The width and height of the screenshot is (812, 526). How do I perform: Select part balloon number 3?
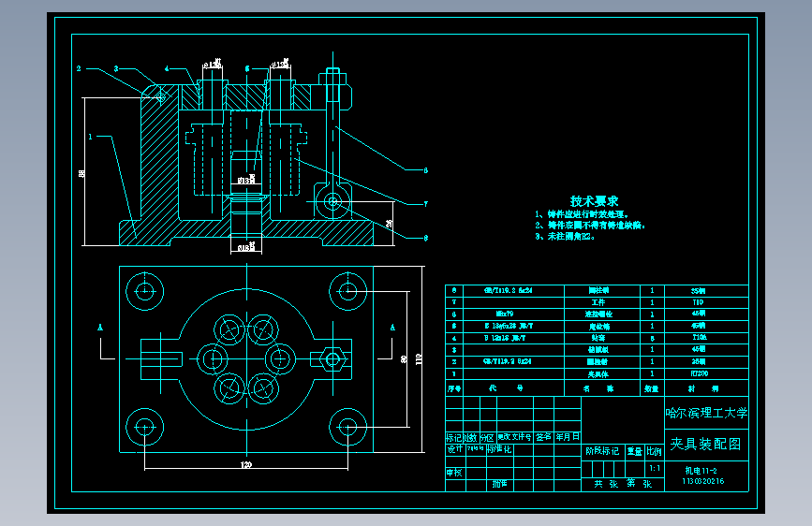(116, 68)
